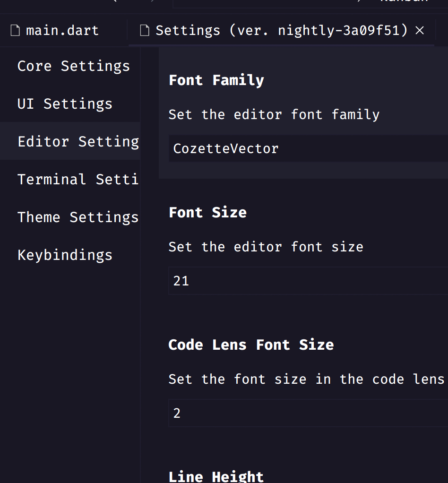
Task: Click the Font Family heading
Action: pos(216,80)
